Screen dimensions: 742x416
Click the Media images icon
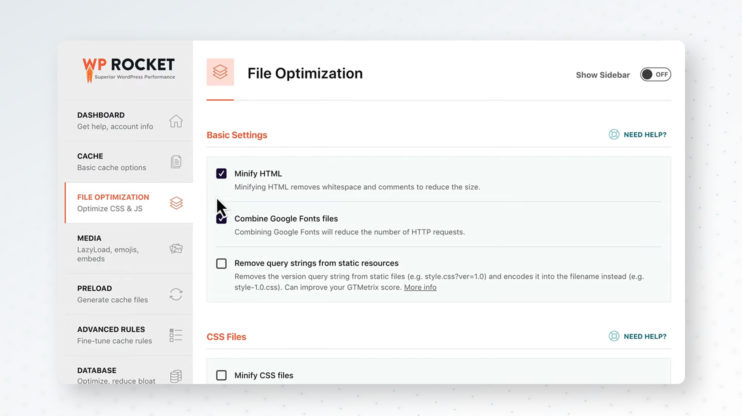tap(176, 248)
